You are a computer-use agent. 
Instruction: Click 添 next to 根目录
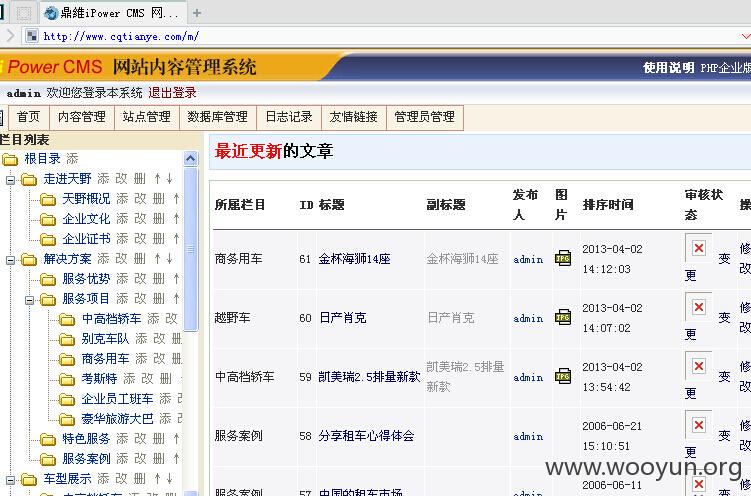[x=72, y=158]
